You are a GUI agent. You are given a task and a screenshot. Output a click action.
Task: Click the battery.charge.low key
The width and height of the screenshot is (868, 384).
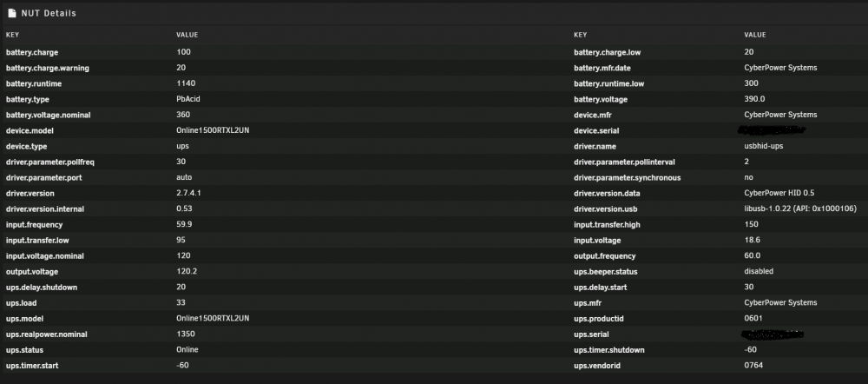pos(608,53)
